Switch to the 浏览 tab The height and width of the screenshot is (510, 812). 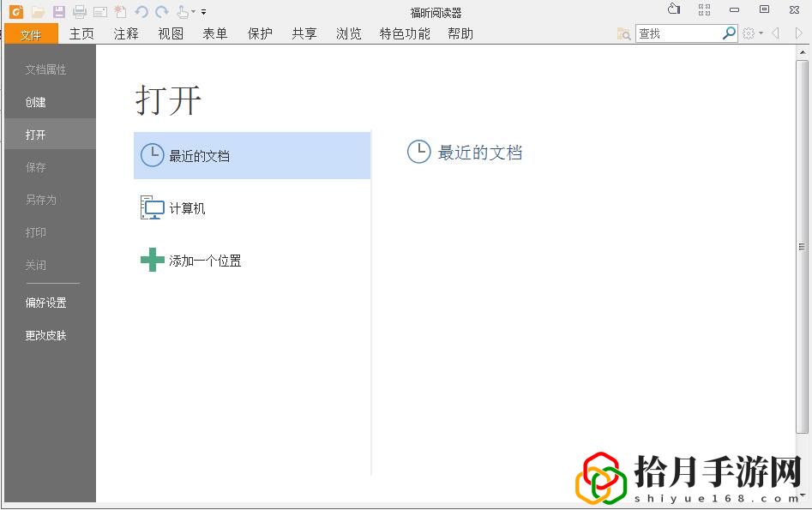349,33
